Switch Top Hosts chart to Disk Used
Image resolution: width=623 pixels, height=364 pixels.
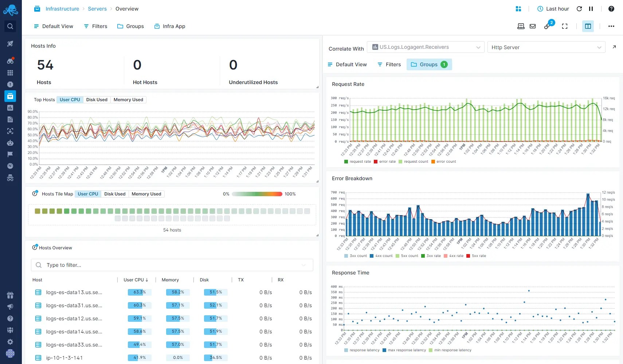click(x=97, y=99)
